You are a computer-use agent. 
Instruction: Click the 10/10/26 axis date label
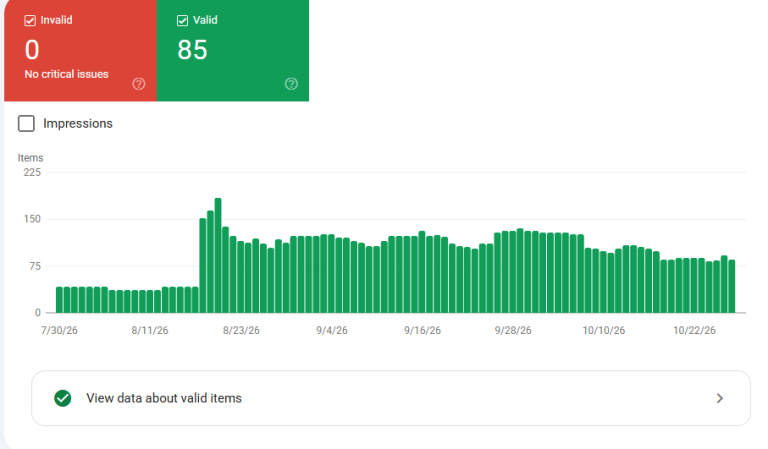pos(603,331)
